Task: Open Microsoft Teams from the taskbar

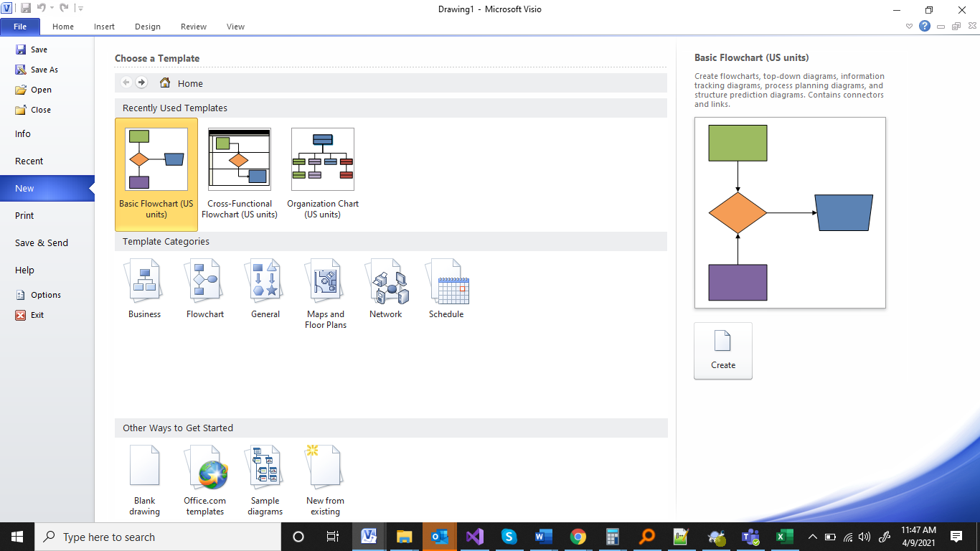Action: pyautogui.click(x=750, y=537)
